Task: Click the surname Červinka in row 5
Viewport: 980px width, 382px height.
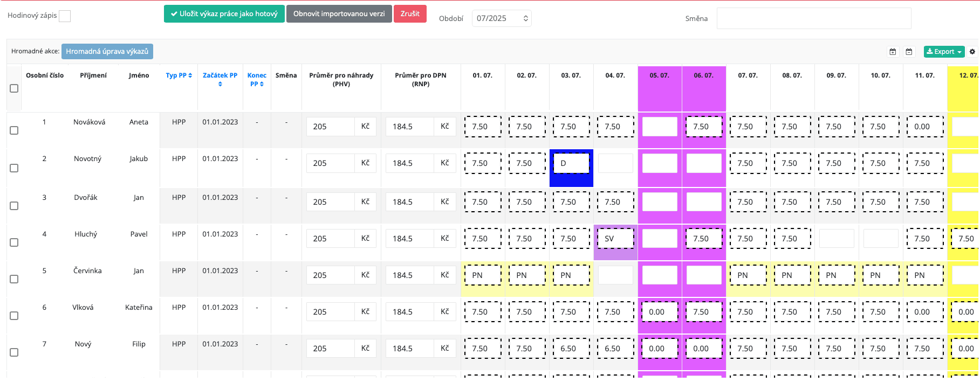Action: pyautogui.click(x=87, y=271)
